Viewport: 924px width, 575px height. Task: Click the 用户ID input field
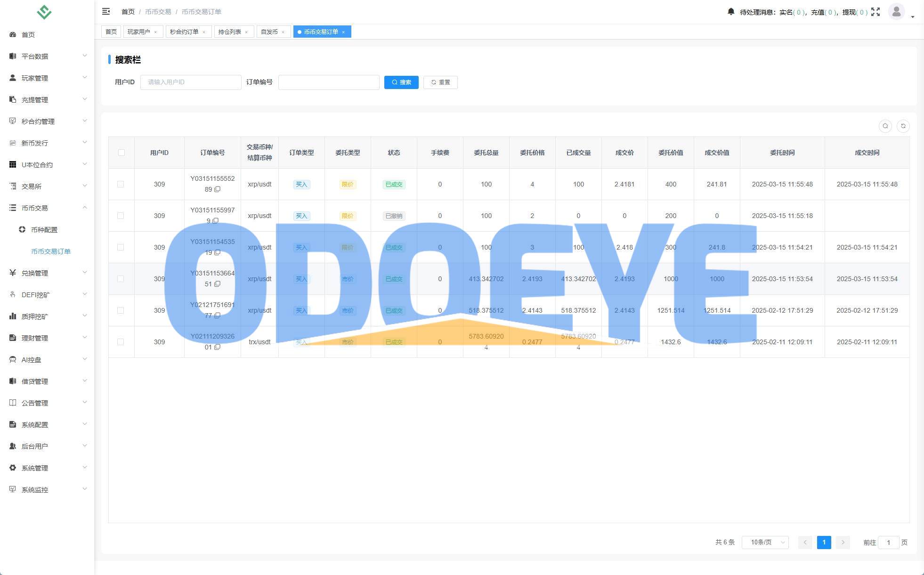[x=191, y=82]
